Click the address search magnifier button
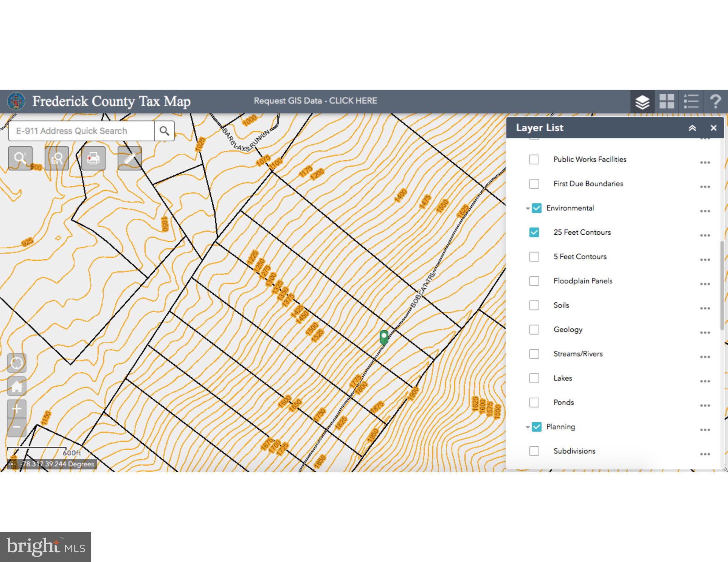Screen dimensions: 728x562 pos(164,131)
